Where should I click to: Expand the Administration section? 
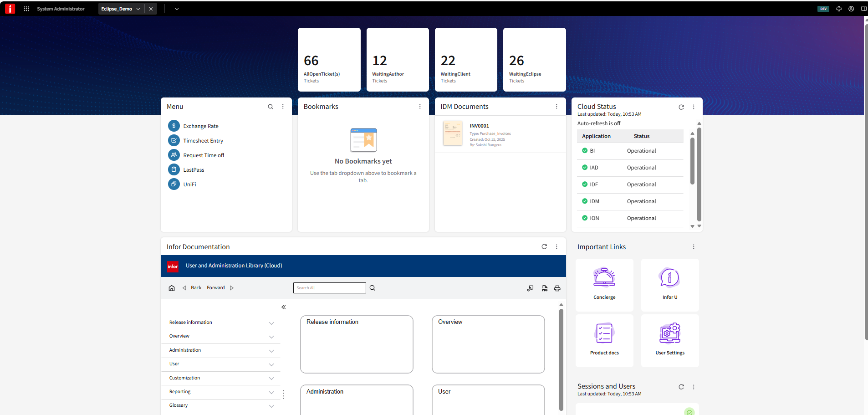point(271,351)
